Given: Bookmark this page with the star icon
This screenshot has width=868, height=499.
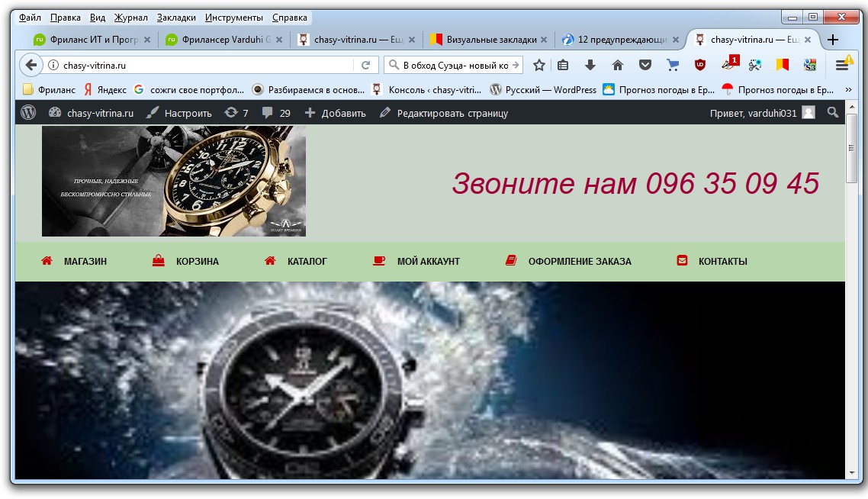Looking at the screenshot, I should point(538,66).
